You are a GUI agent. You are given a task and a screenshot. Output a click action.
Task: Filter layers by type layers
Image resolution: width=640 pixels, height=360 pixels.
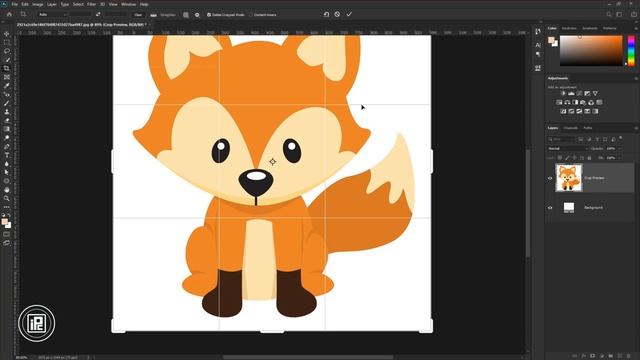coord(597,140)
